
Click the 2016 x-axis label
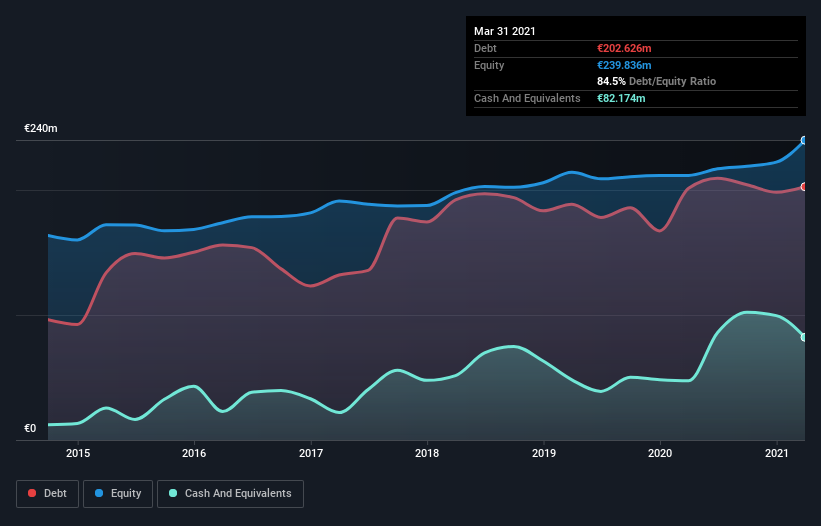[x=194, y=453]
